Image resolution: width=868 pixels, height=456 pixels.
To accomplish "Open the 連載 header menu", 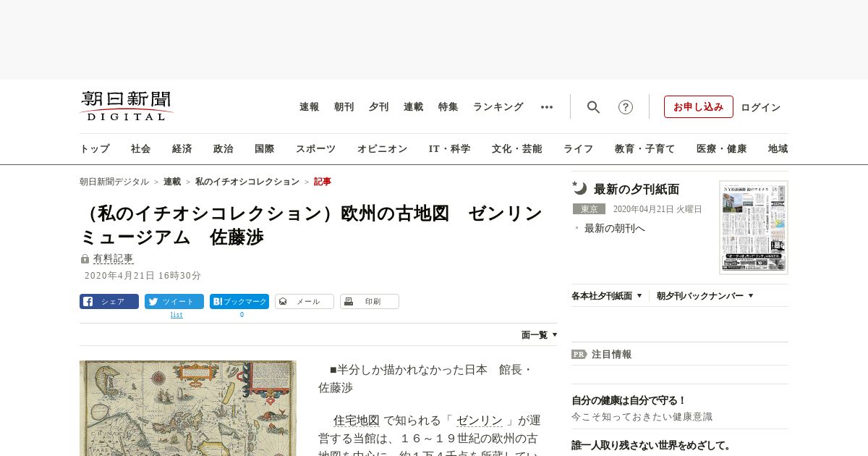I will point(414,107).
